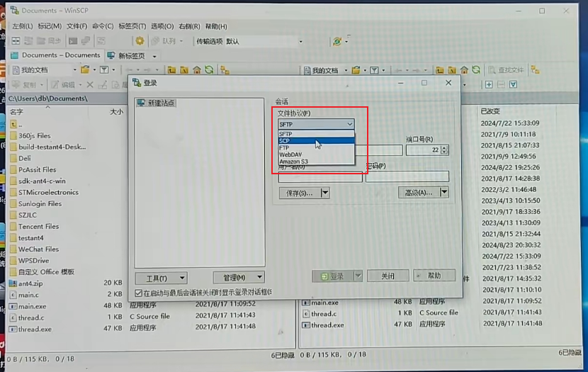588x372 pixels.
Task: Go to root directory in right panel
Action: tap(452, 69)
